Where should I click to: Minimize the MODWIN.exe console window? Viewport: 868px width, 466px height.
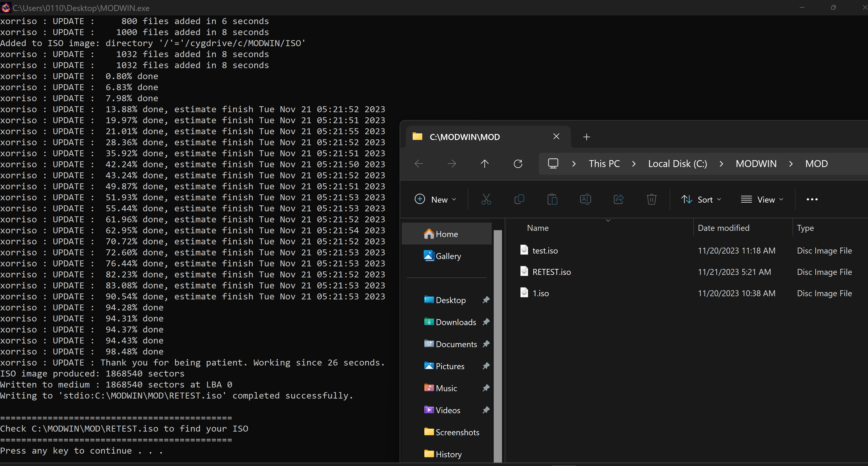pos(802,7)
